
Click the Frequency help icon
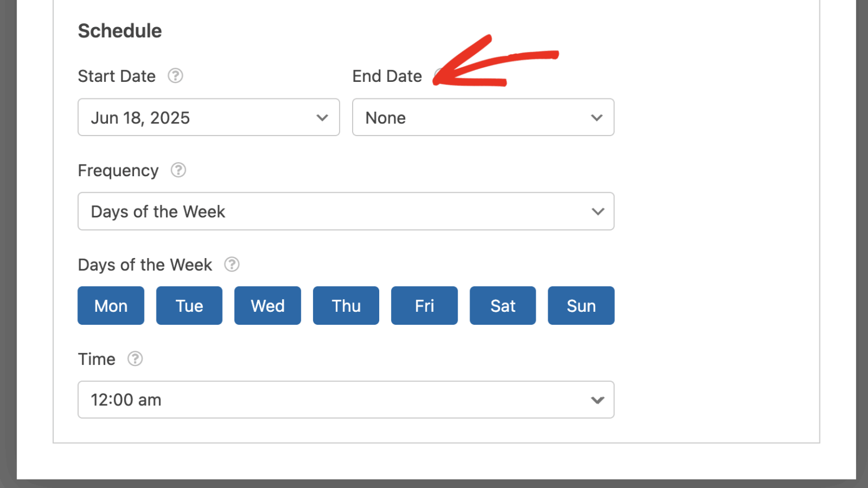[178, 170]
